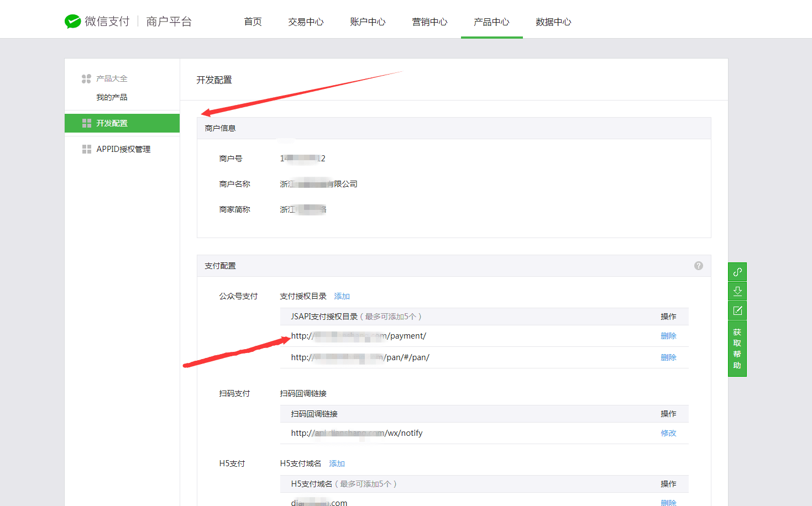The height and width of the screenshot is (506, 812).
Task: Open the link tool in the right sidebar
Action: click(737, 272)
